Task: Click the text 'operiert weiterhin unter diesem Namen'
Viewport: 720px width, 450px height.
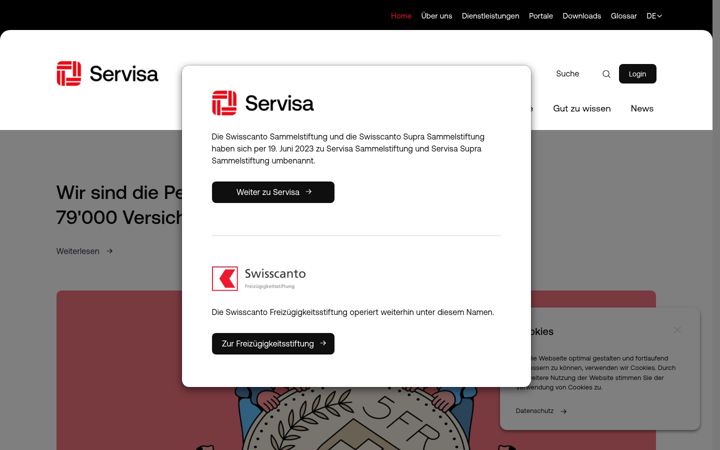Action: coord(422,312)
